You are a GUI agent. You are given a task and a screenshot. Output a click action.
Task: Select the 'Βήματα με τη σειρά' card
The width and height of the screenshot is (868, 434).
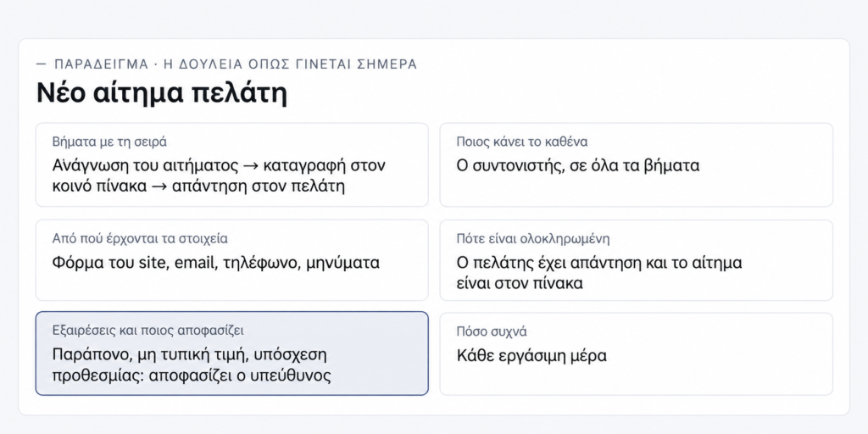coord(232,165)
